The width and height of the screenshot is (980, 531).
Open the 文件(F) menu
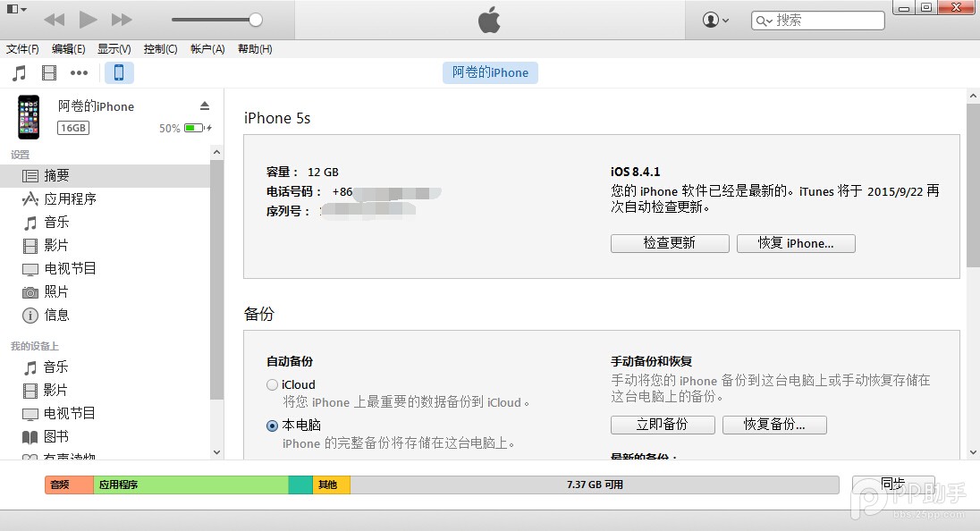22,49
